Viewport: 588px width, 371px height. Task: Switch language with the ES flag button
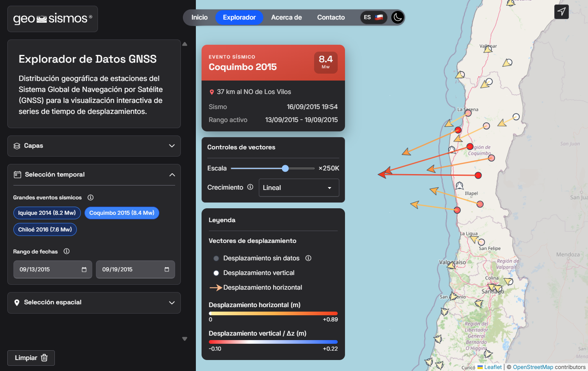pos(374,17)
